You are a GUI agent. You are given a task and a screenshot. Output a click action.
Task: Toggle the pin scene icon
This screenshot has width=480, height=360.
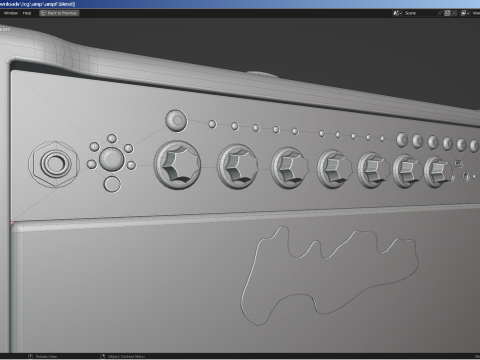pos(440,13)
